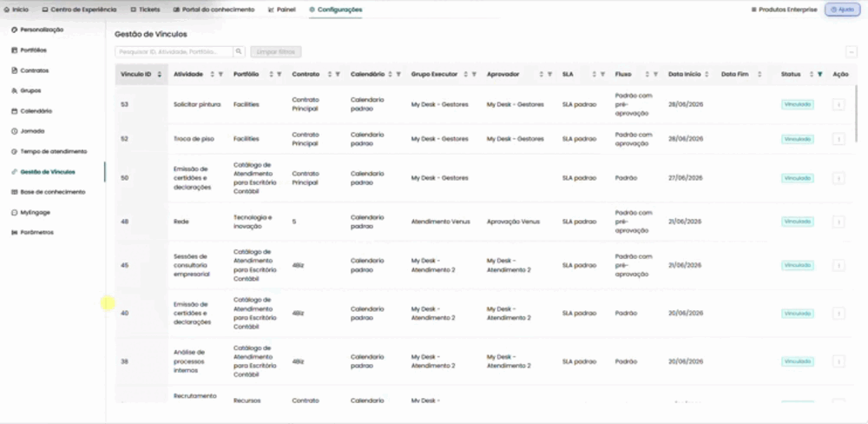868x424 pixels.
Task: Click the Limpar filtros button
Action: 276,51
